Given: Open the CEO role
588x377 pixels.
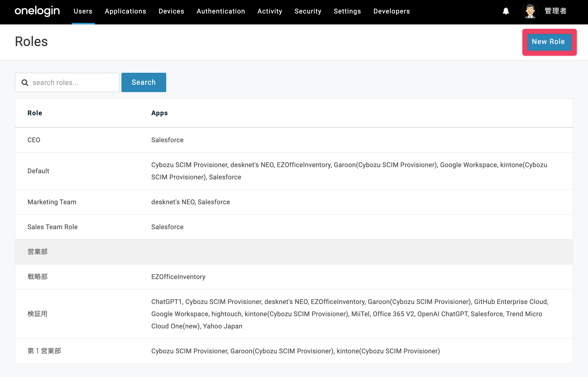Looking at the screenshot, I should tap(34, 140).
